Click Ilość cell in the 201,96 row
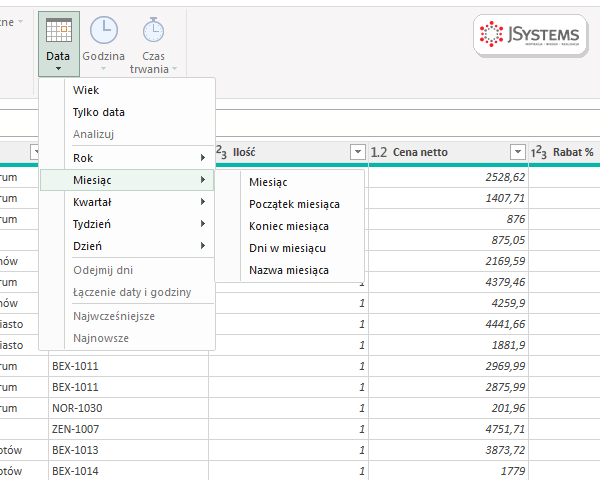Viewport: 600px width, 480px height. tap(289, 408)
